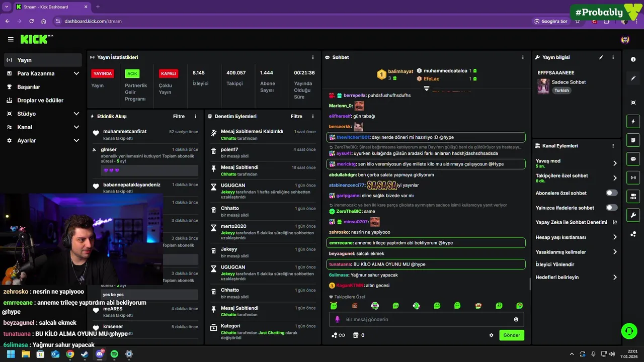
Task: Open Yasaklanmış kelimeler chevron
Action: (x=615, y=252)
